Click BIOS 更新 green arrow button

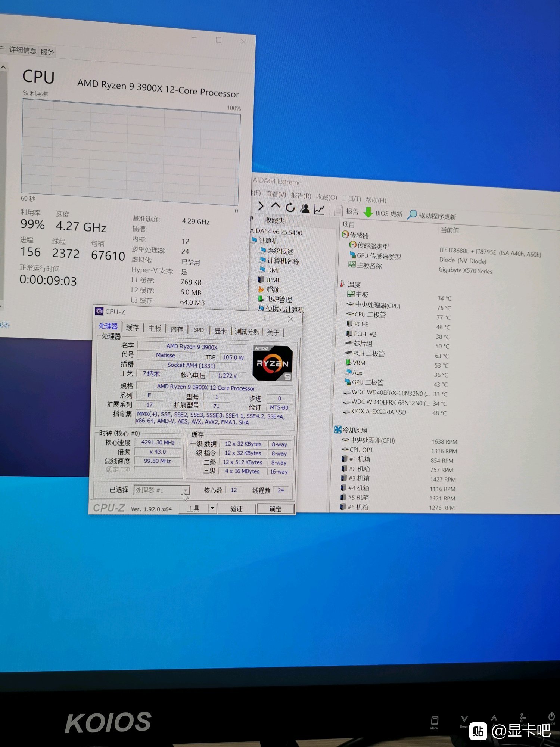point(383,213)
